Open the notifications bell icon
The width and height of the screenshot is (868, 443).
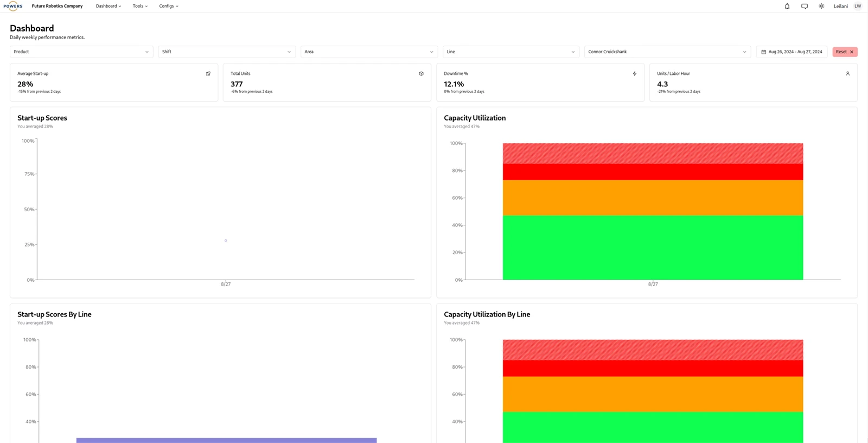click(787, 7)
